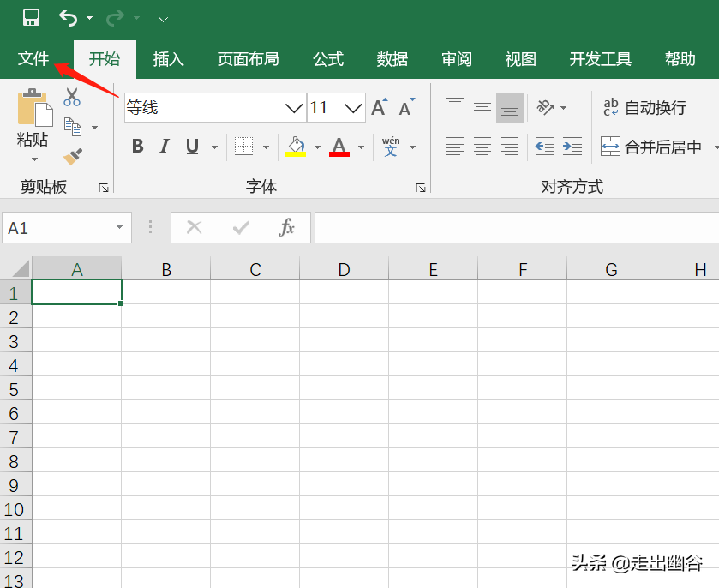719x588 pixels.
Task: Open the 文件 tab
Action: click(33, 58)
